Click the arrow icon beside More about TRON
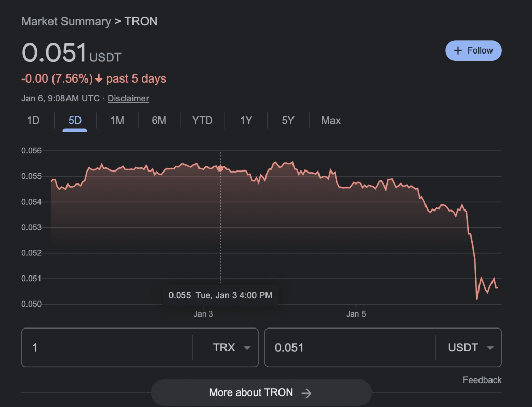The image size is (532, 407). (x=307, y=393)
